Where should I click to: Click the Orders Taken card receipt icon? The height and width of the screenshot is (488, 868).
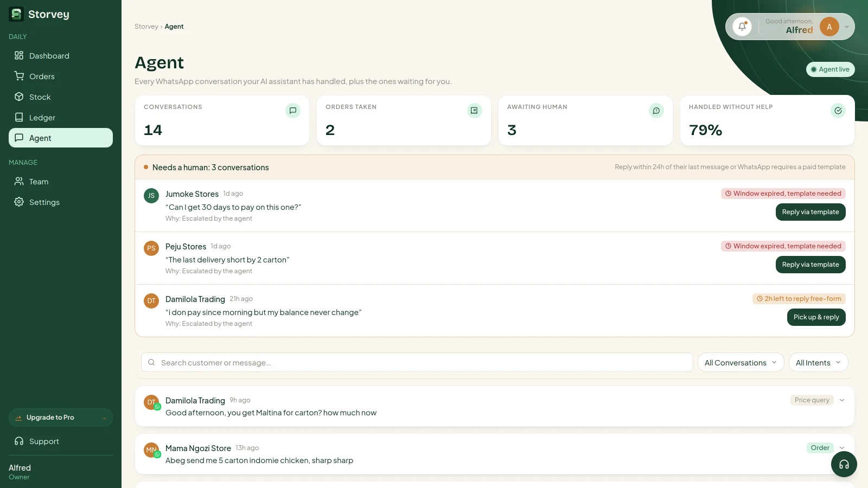tap(475, 111)
